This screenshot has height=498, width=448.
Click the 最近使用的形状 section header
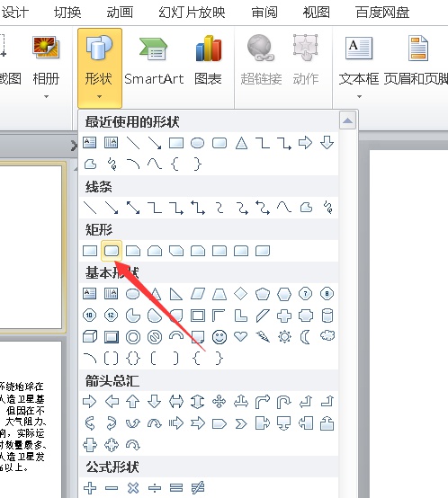coord(132,121)
